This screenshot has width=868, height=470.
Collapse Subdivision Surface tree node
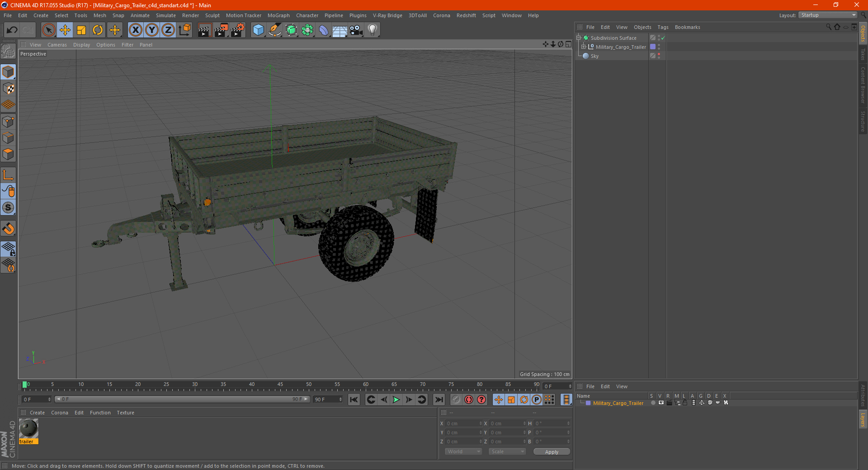click(578, 38)
